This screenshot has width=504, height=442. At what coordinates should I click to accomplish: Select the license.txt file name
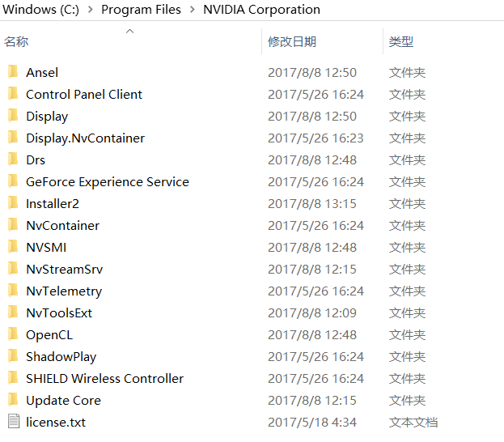(x=56, y=423)
